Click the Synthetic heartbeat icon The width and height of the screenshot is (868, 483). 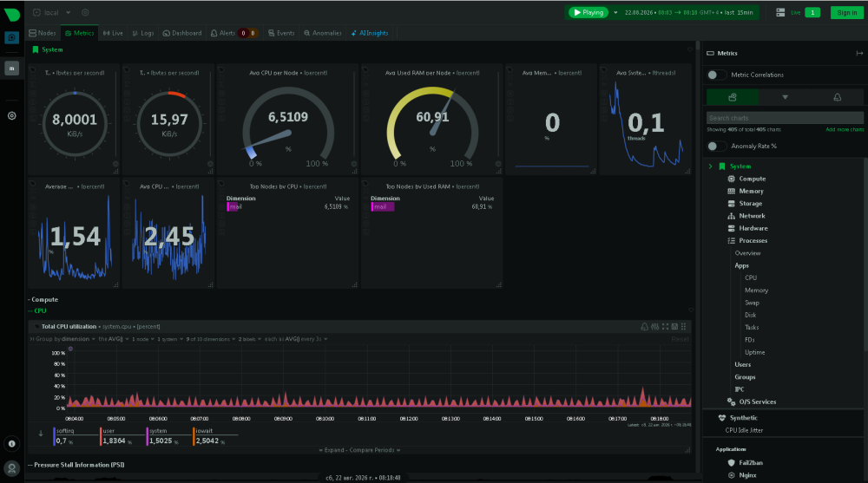(x=722, y=418)
